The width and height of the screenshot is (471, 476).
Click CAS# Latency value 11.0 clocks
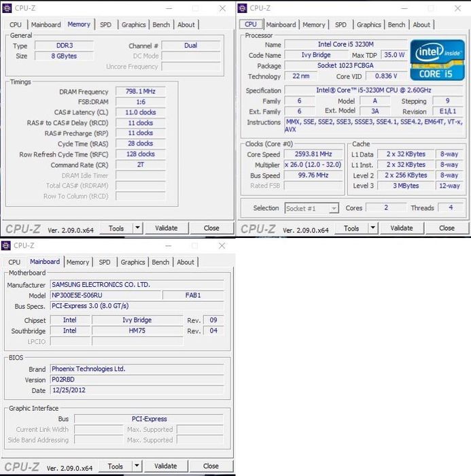(141, 112)
